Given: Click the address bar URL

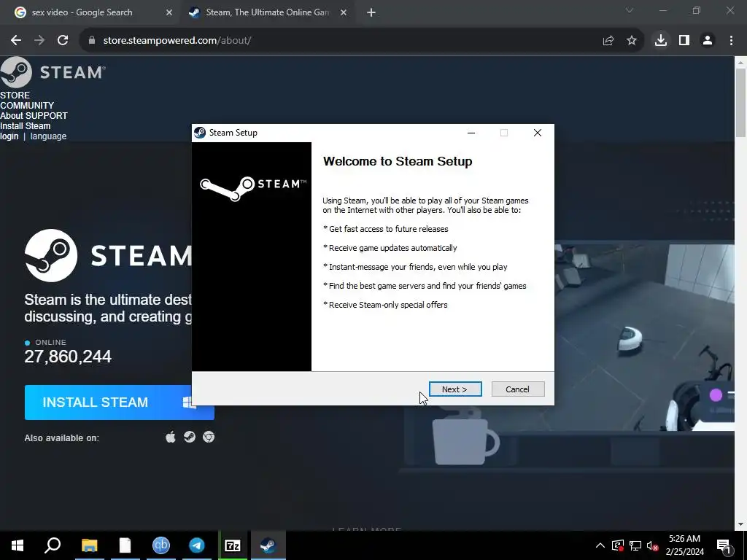Looking at the screenshot, I should point(177,41).
